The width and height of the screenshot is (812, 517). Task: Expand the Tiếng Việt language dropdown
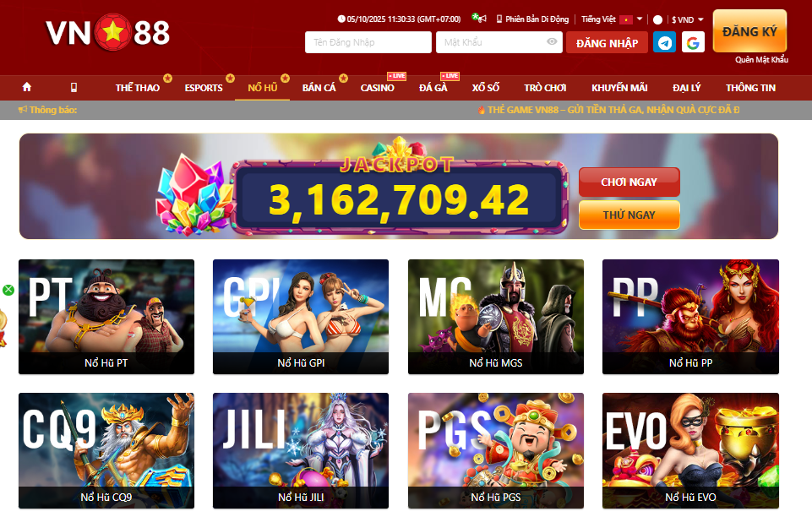[x=612, y=19]
